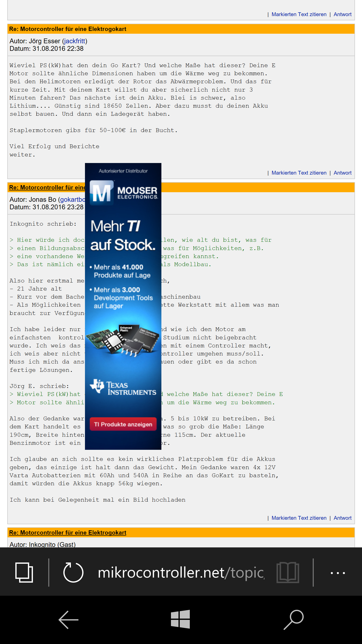Screen dimensions: 362x644
Task: Reload the page with refresh icon
Action: 73,573
